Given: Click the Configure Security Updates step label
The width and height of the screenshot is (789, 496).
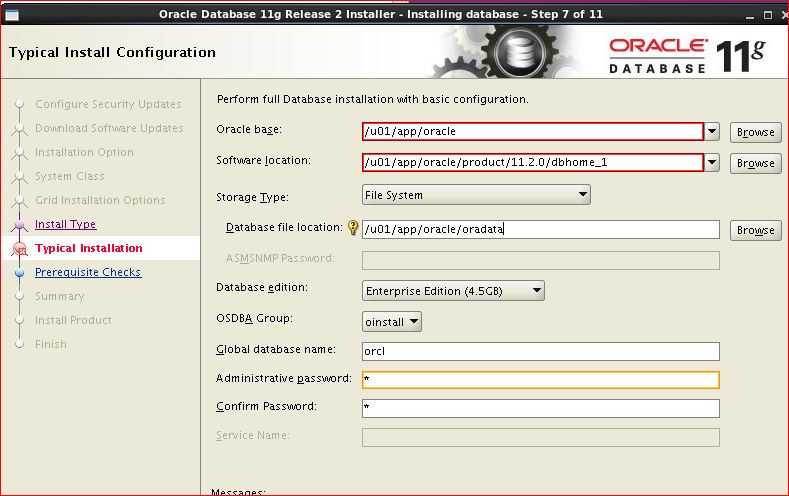Looking at the screenshot, I should (x=108, y=104).
